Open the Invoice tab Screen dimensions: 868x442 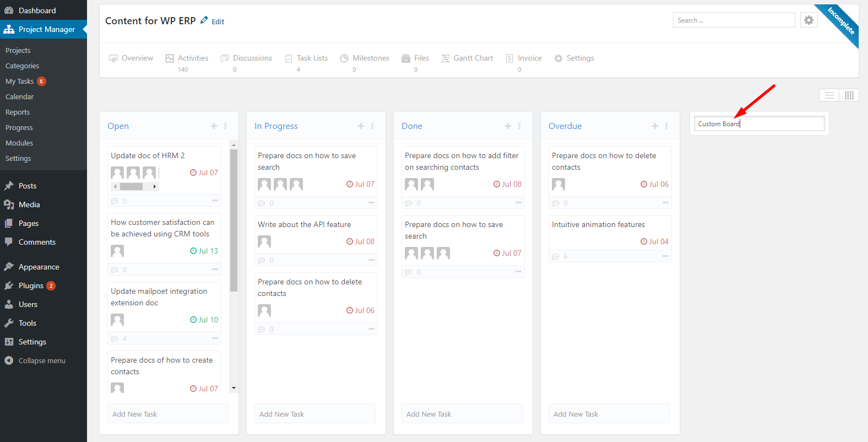524,58
